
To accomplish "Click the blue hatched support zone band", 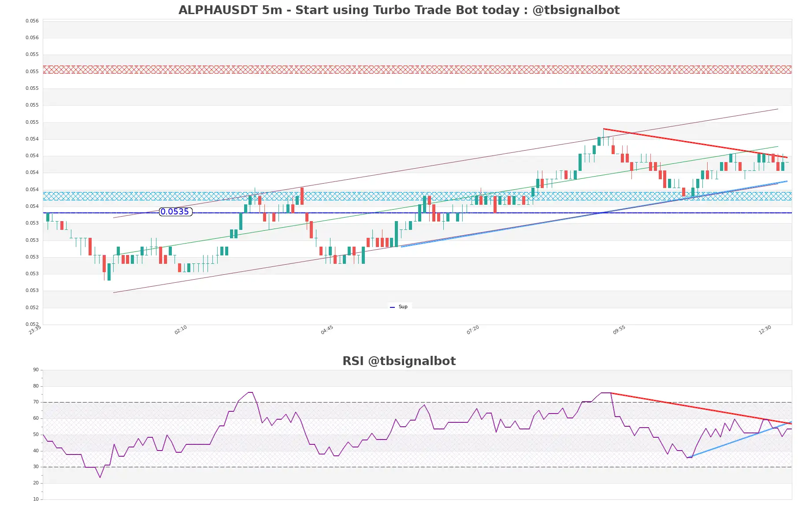I will (417, 196).
